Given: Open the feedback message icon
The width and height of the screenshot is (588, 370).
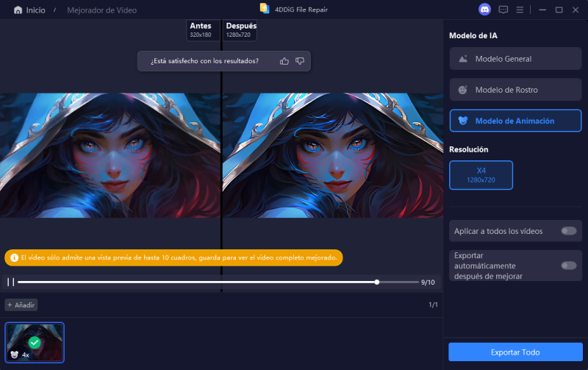Looking at the screenshot, I should (x=503, y=10).
